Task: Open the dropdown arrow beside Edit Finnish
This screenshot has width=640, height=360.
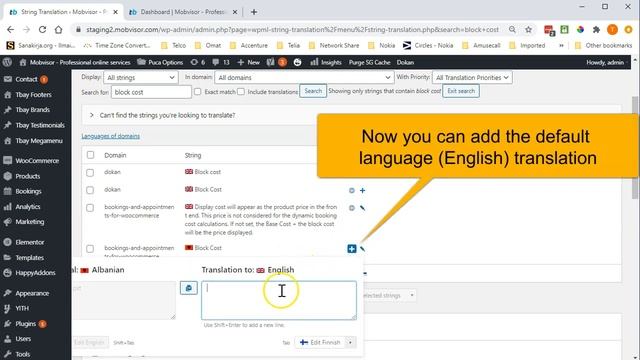Action: (350, 342)
